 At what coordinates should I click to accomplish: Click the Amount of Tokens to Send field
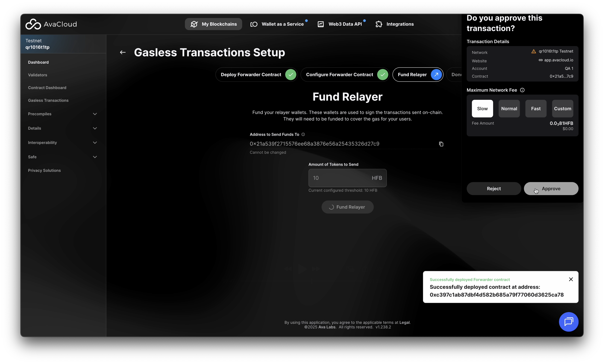pos(341,178)
